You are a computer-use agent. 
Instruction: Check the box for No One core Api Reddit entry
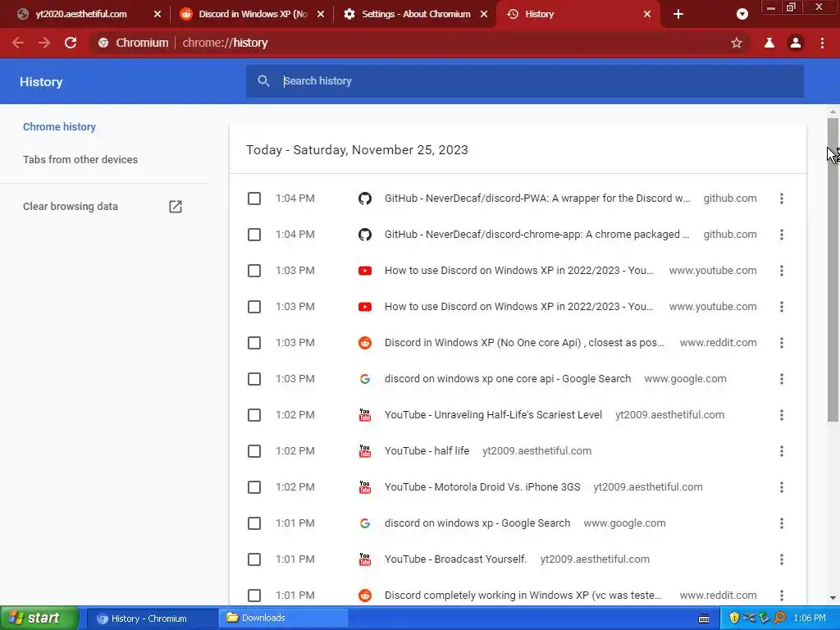click(254, 343)
